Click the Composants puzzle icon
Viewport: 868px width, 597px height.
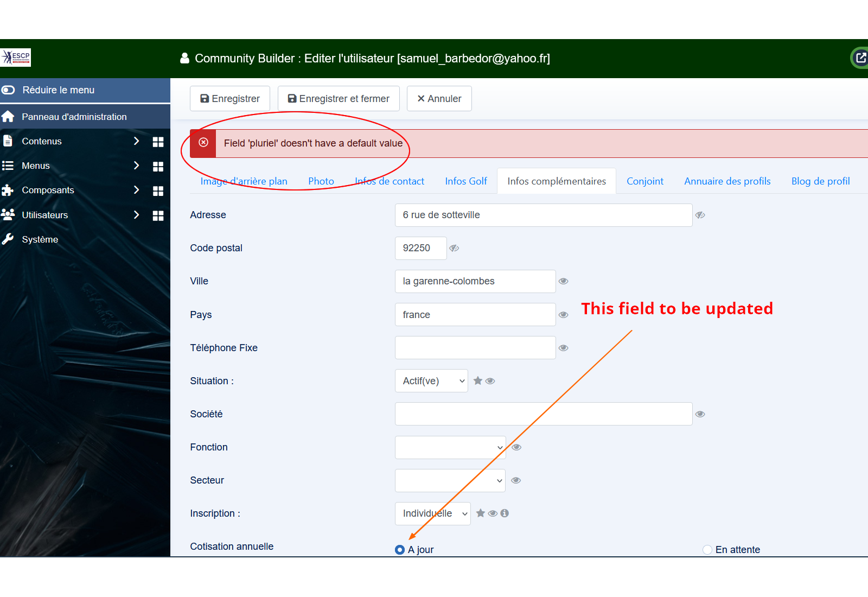pos(8,190)
